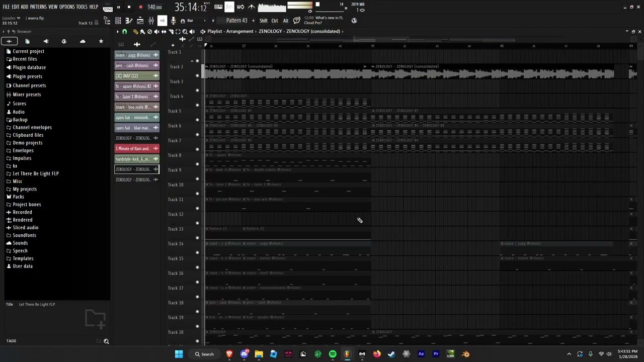Click the Shift modifier button
Image resolution: width=644 pixels, height=362 pixels.
[264, 21]
